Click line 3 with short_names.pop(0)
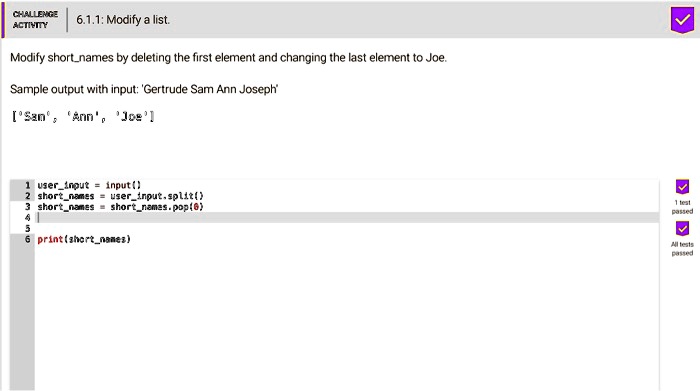 pos(121,207)
